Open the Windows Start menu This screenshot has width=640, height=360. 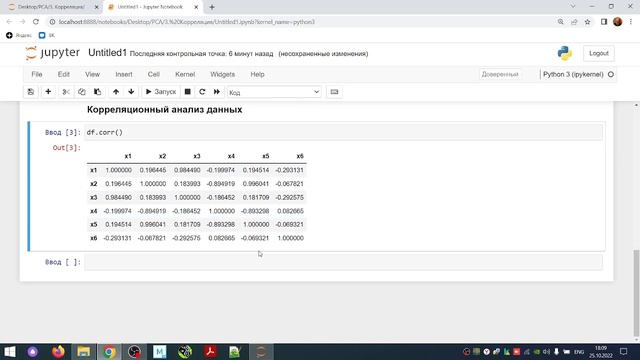click(x=9, y=352)
